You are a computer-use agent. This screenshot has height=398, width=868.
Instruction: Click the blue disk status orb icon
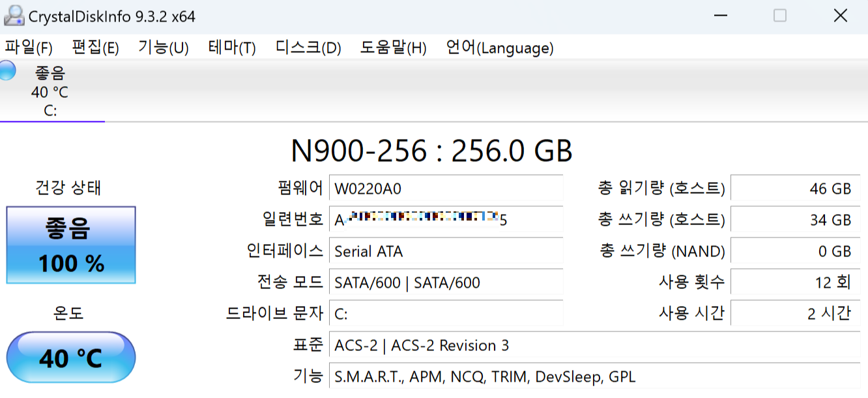(x=6, y=70)
